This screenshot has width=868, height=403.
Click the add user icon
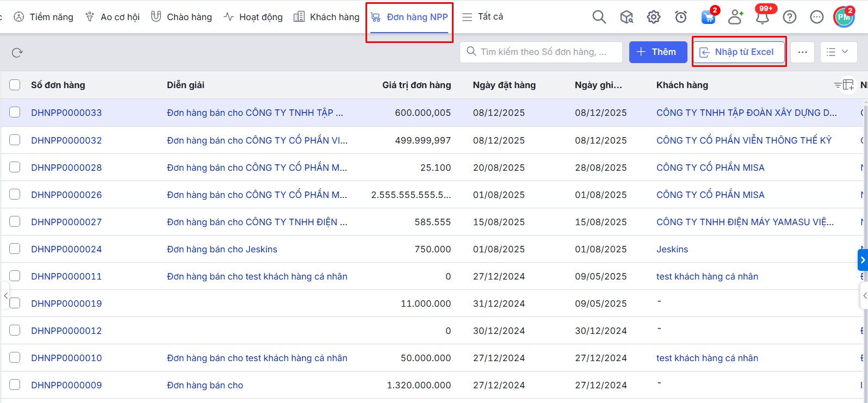735,17
